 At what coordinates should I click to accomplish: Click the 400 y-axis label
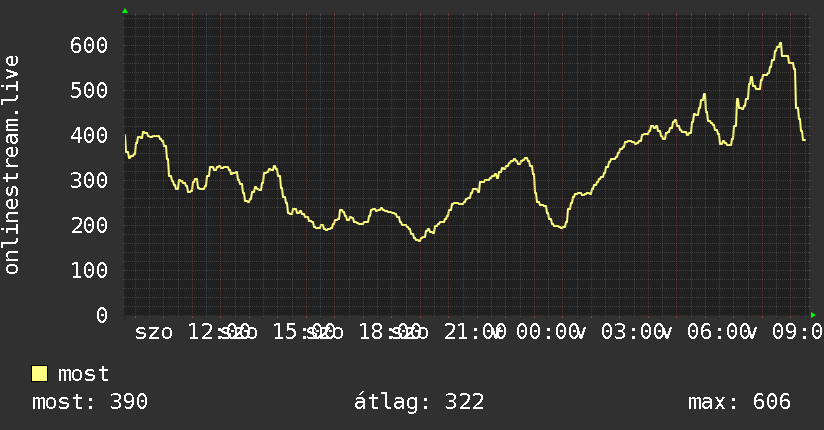pyautogui.click(x=89, y=136)
